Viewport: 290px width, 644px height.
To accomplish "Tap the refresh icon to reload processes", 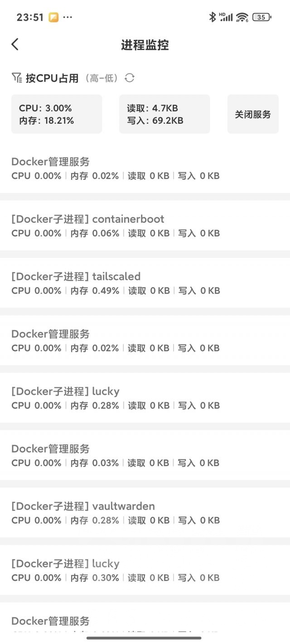I will pos(130,78).
